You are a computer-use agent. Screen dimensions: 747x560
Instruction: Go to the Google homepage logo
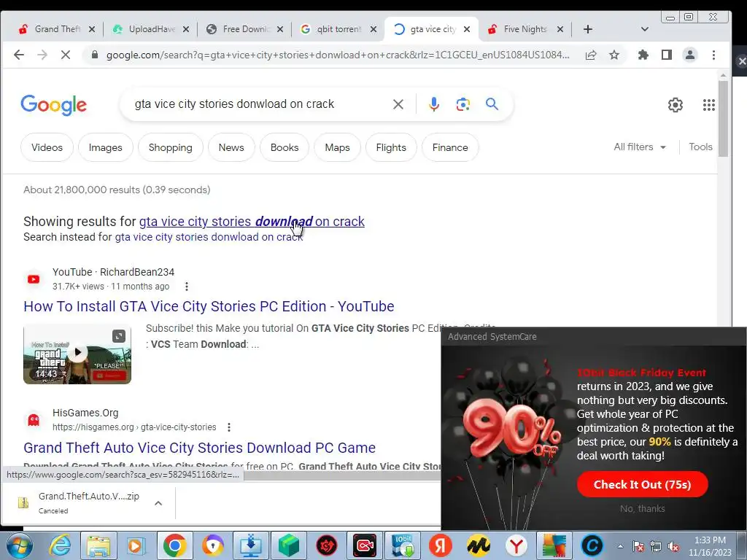(x=54, y=105)
